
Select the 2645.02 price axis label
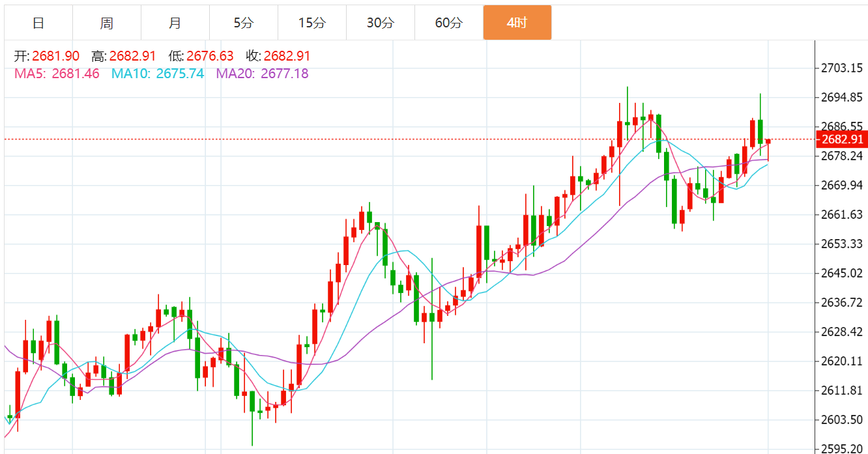pos(843,274)
